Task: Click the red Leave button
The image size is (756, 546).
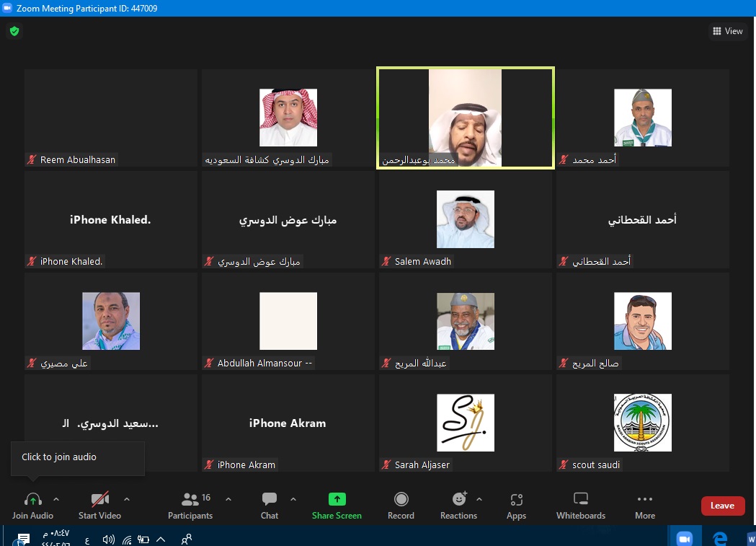Action: click(x=722, y=506)
